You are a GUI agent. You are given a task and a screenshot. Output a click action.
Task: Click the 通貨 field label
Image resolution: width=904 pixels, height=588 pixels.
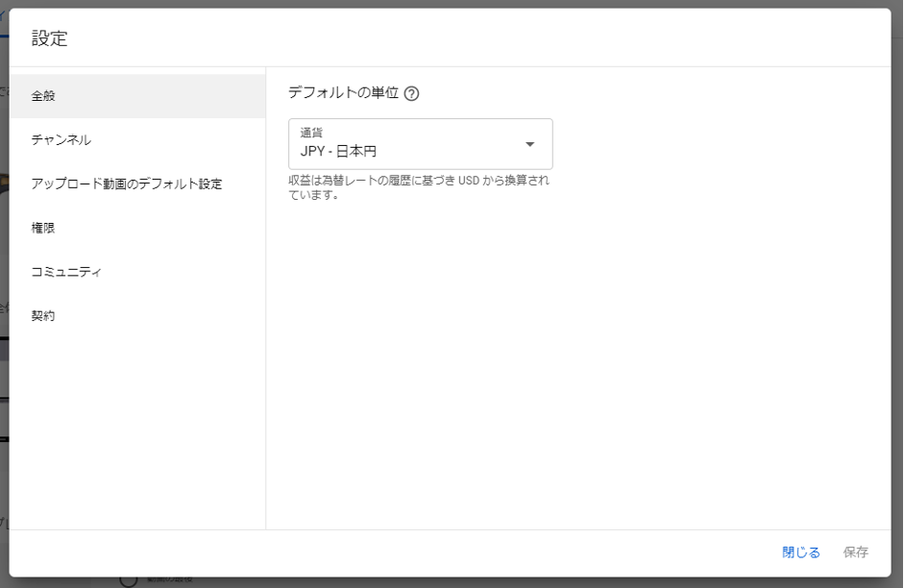(x=311, y=133)
